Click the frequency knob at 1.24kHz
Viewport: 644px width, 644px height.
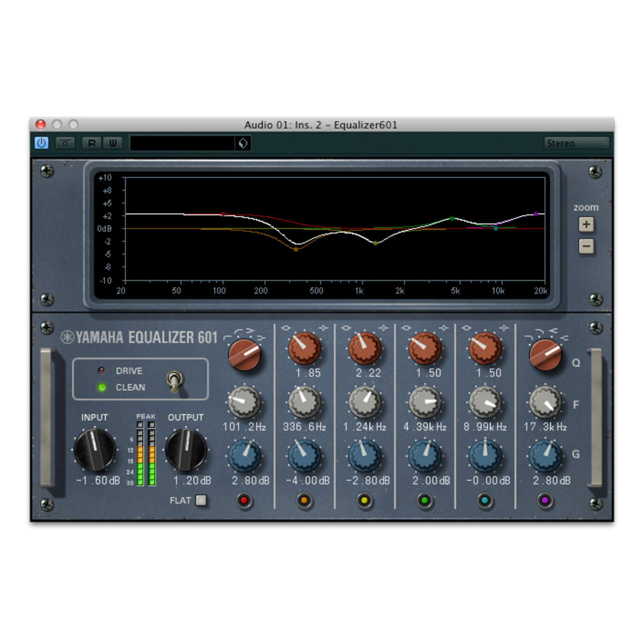364,402
